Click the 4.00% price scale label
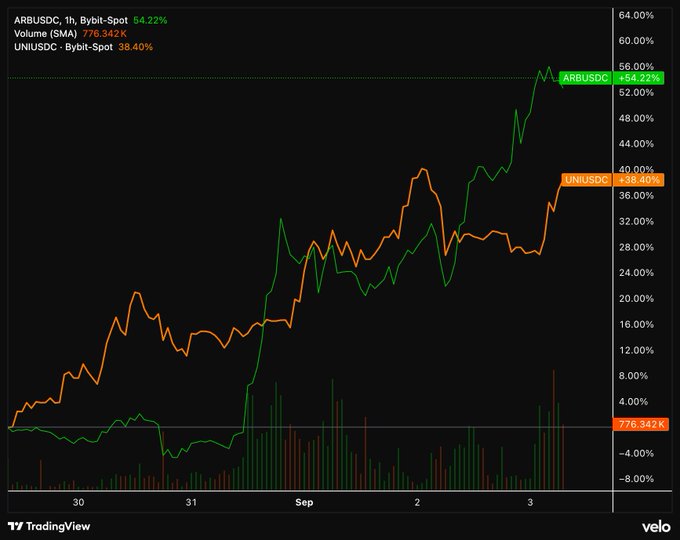 633,401
